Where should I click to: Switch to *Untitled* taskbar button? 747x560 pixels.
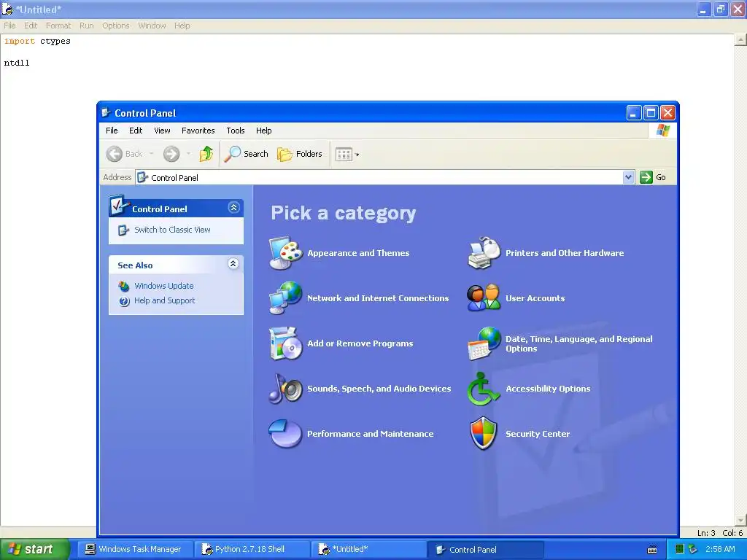(x=368, y=550)
